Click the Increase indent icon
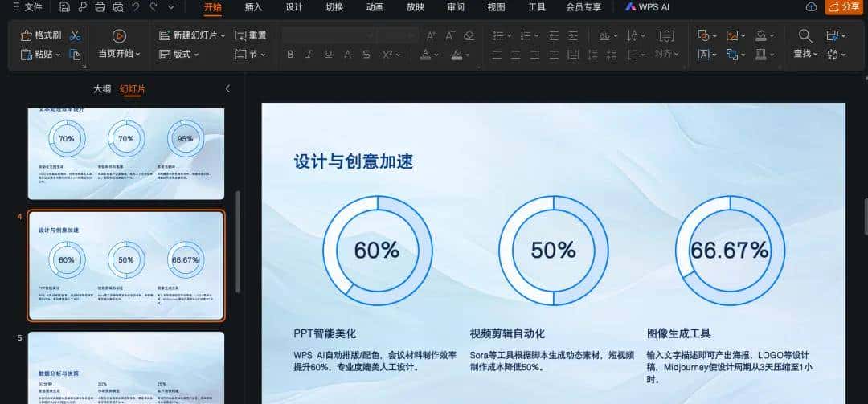 point(573,35)
